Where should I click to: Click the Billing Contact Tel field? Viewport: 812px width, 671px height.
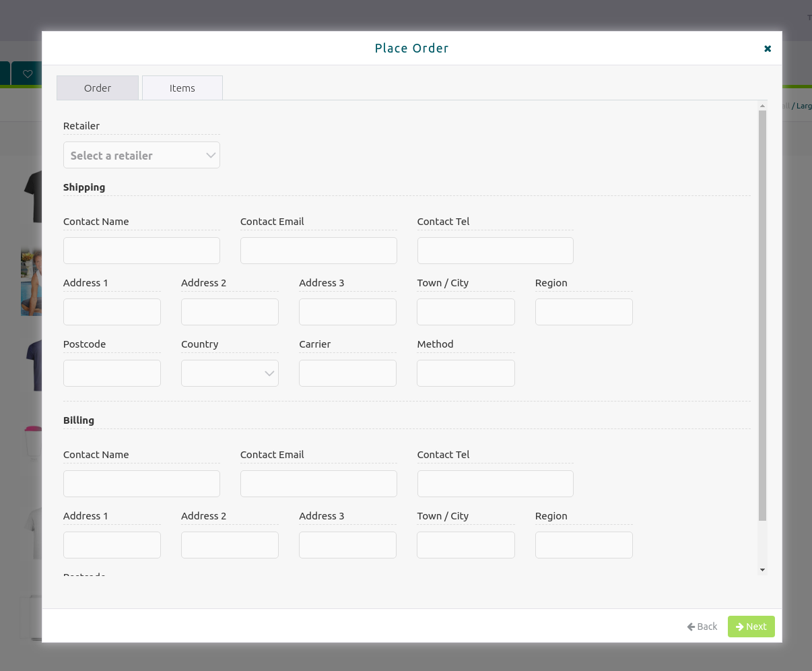(x=496, y=484)
